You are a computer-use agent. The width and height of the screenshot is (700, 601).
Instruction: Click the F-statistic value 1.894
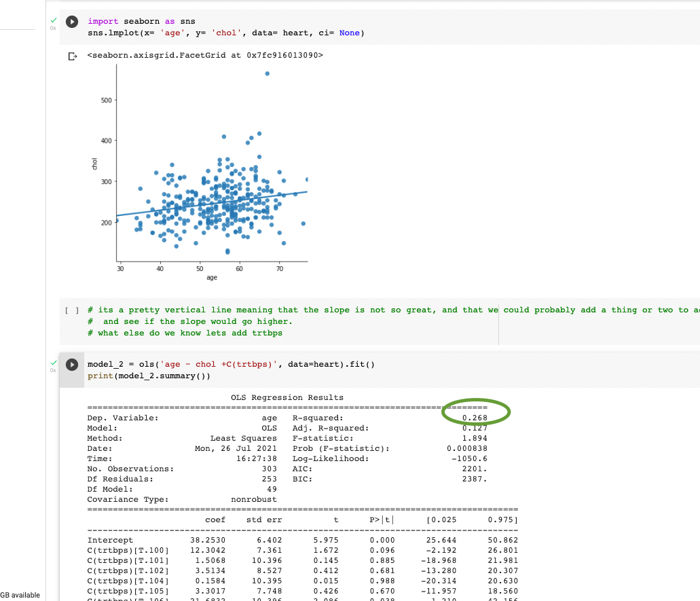point(475,439)
